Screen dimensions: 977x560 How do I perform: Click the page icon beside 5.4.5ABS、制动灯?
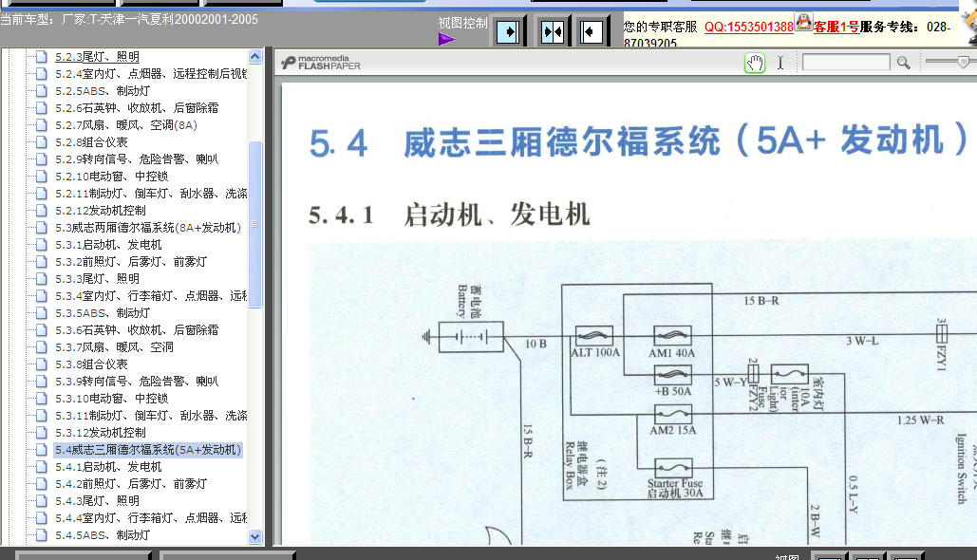click(42, 534)
